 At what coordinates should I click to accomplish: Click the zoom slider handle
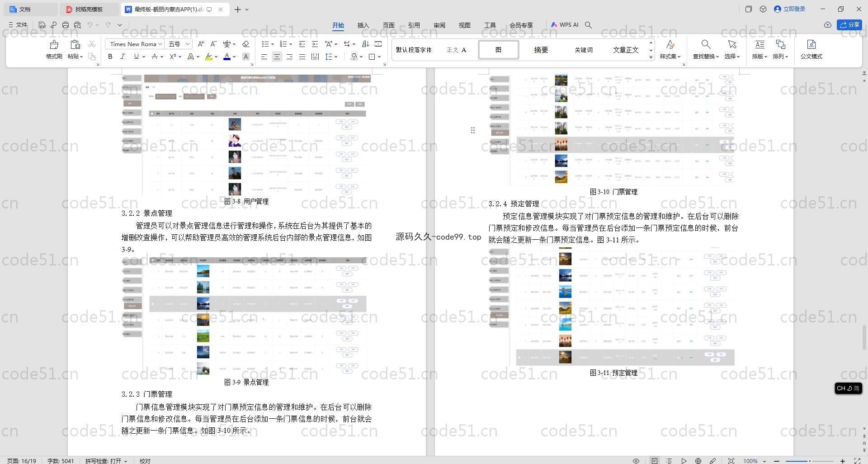(x=810, y=461)
